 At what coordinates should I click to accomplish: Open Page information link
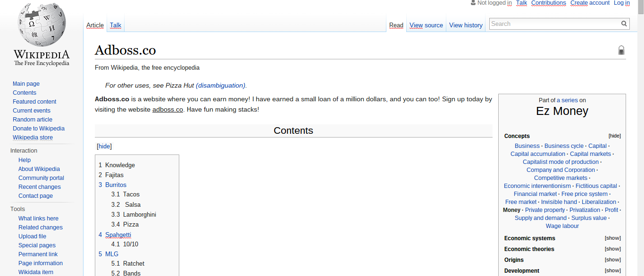coord(41,263)
